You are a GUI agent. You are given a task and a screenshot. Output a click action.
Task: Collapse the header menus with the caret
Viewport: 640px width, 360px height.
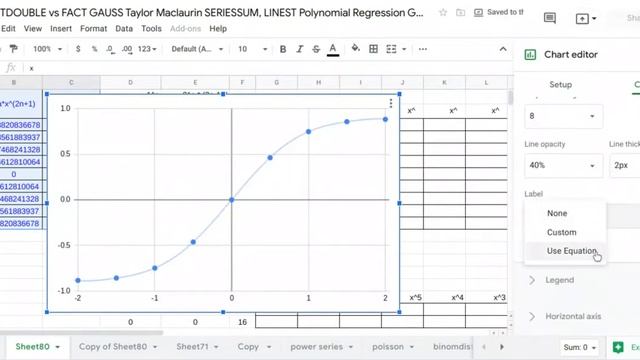click(x=503, y=49)
